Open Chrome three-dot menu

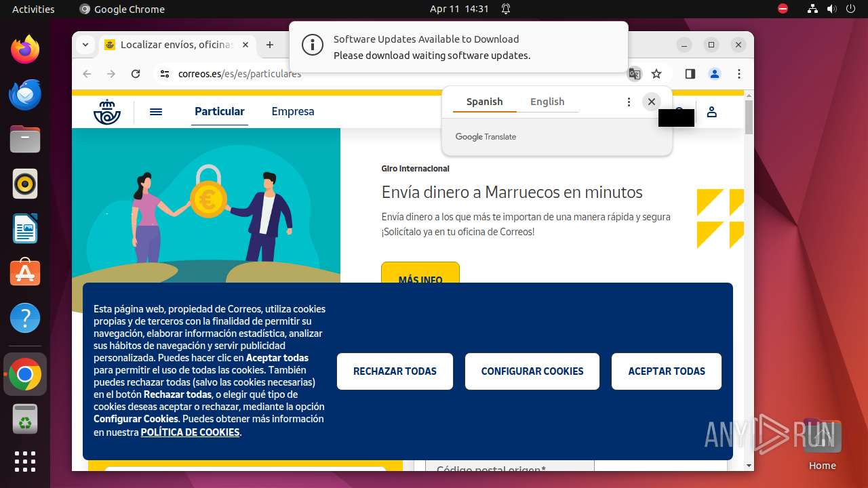(x=739, y=74)
